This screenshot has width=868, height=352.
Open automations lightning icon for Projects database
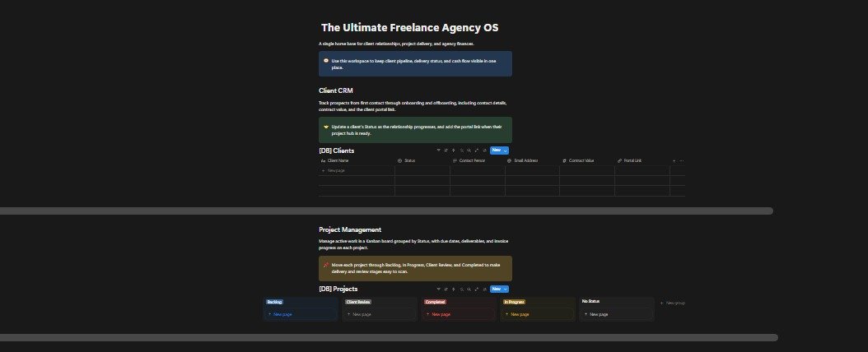coord(454,289)
